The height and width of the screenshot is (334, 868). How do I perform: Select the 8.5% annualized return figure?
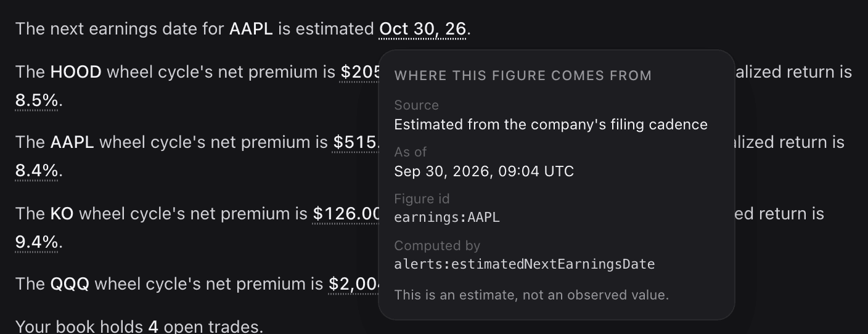[x=37, y=100]
